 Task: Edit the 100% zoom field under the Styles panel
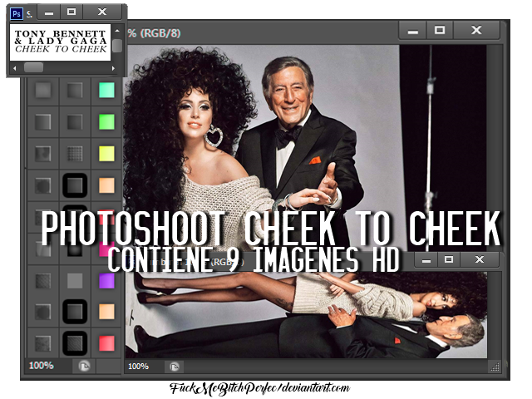[x=42, y=366]
